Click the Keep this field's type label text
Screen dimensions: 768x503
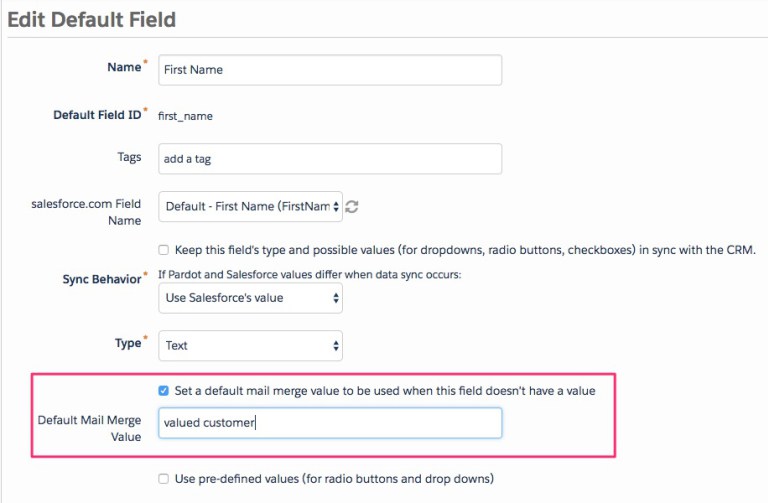465,250
